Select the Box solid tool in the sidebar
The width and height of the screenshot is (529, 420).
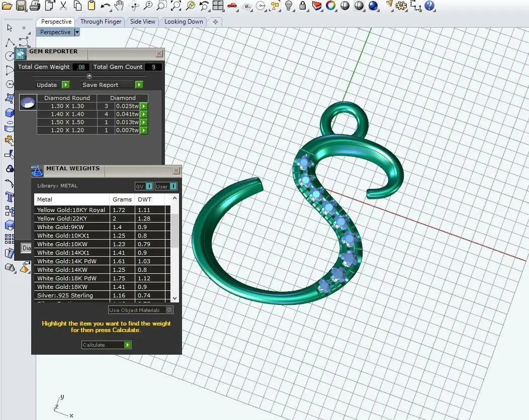click(10, 112)
